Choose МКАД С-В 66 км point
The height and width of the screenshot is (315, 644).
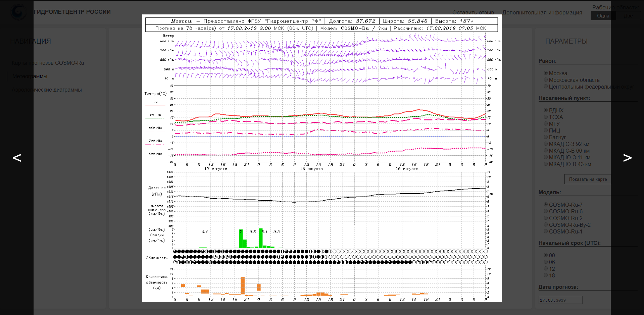click(x=546, y=150)
